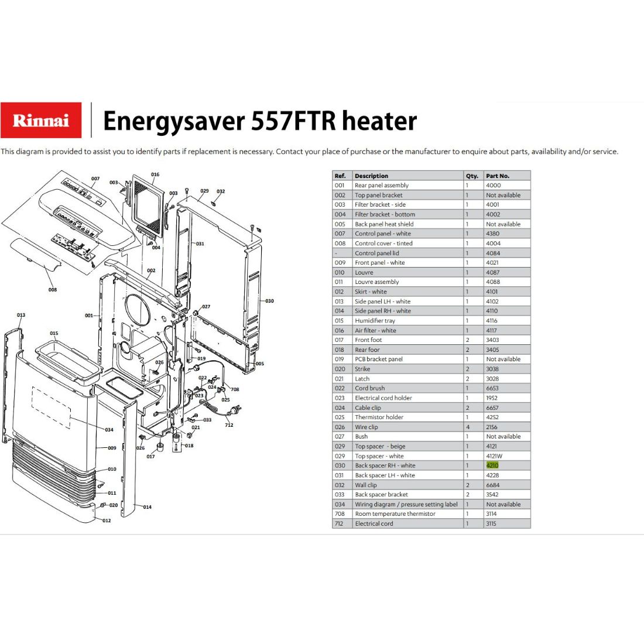Click the Ref. column header
644x644 pixels.
click(x=340, y=176)
